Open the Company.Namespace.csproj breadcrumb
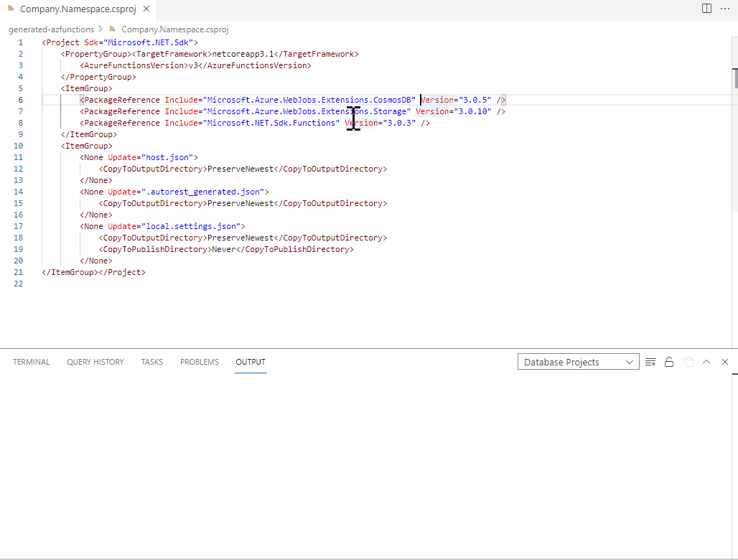The width and height of the screenshot is (738, 560). point(174,29)
